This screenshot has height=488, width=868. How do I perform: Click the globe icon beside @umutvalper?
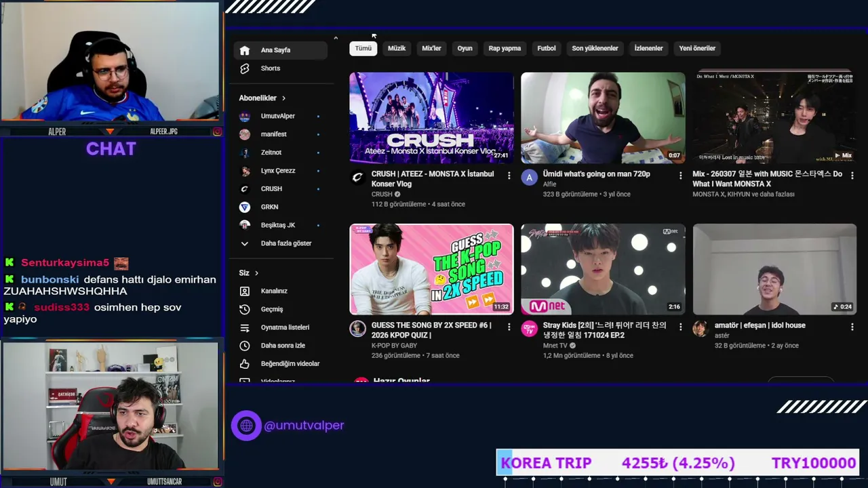tap(246, 426)
